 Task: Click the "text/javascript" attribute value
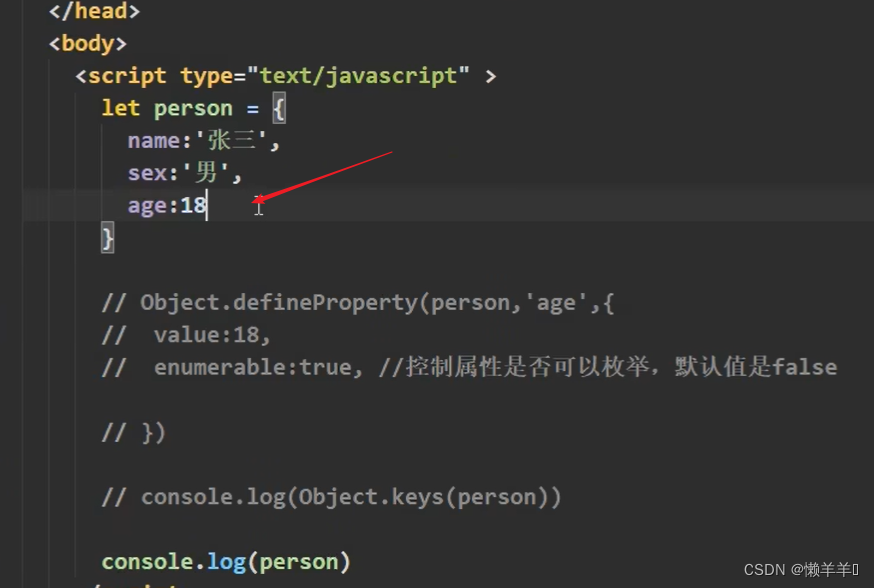coord(358,76)
